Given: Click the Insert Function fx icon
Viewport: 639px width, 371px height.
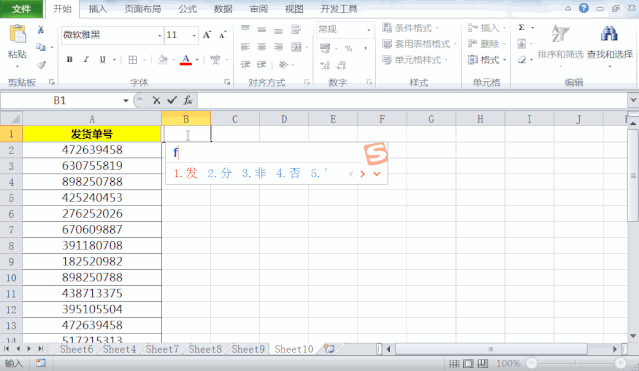Looking at the screenshot, I should click(x=188, y=100).
